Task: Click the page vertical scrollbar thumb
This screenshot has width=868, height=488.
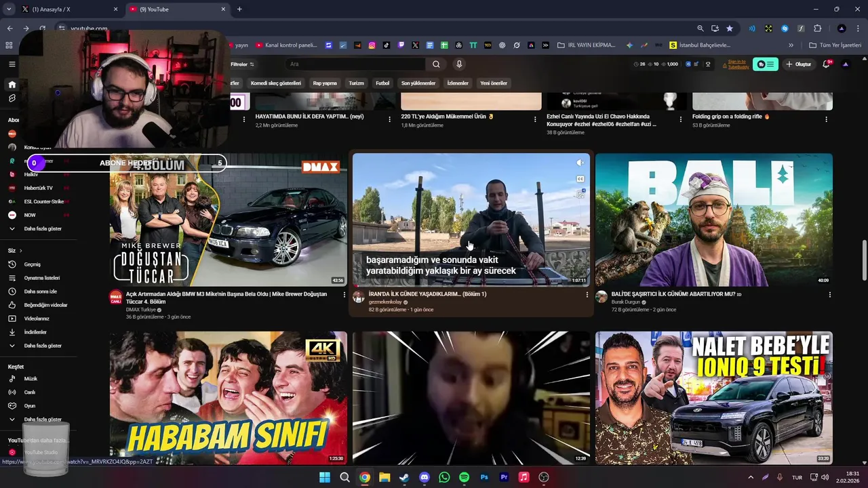Action: tap(864, 260)
